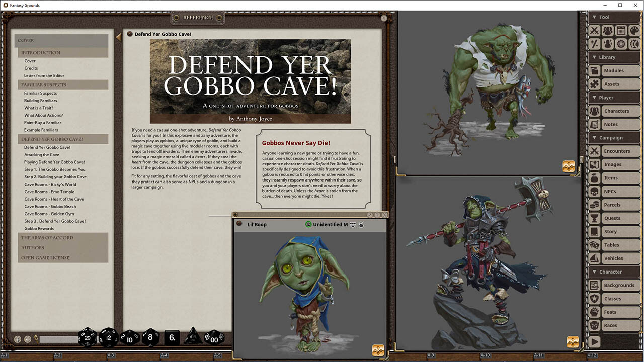Open the Authors section from the contents
Image resolution: width=644 pixels, height=362 pixels.
34,247
